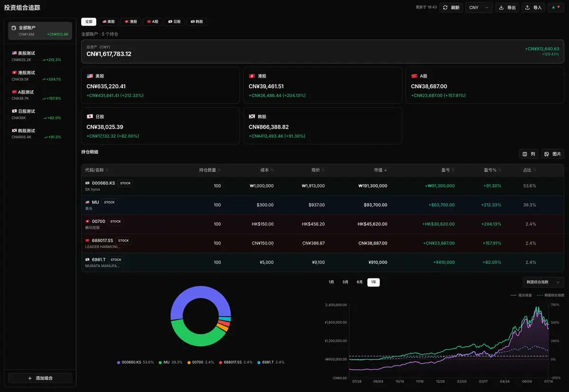Sort table by 市值 column arrow
The image size is (569, 392).
[x=385, y=170]
